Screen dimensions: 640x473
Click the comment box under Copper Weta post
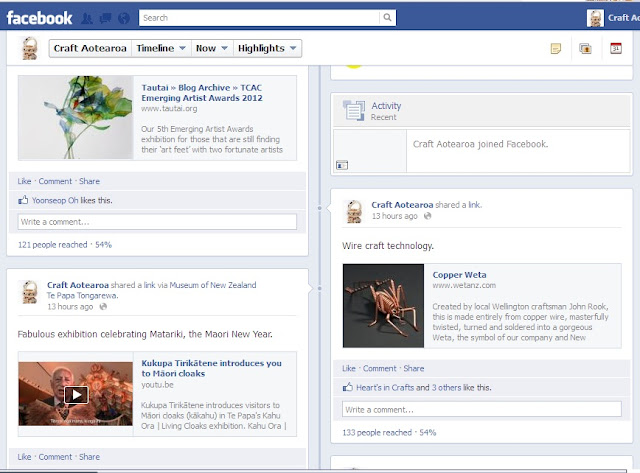click(482, 409)
